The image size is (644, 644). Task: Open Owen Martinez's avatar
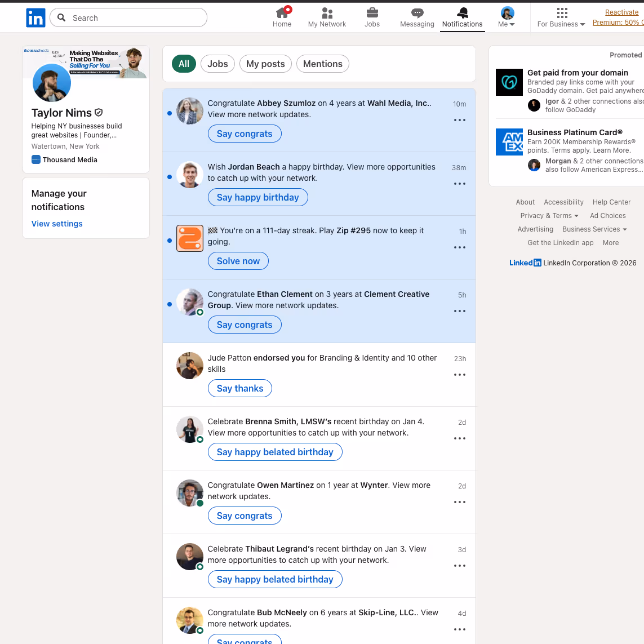(x=190, y=493)
